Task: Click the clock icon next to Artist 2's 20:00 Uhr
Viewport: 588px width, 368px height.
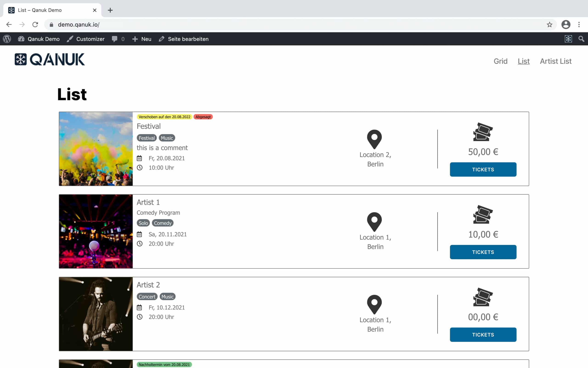Action: click(139, 317)
